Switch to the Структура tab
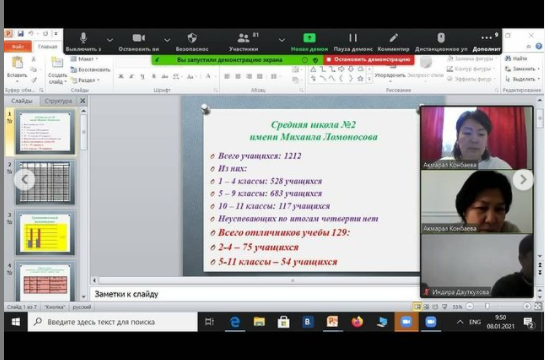This screenshot has width=546, height=360. [58, 101]
